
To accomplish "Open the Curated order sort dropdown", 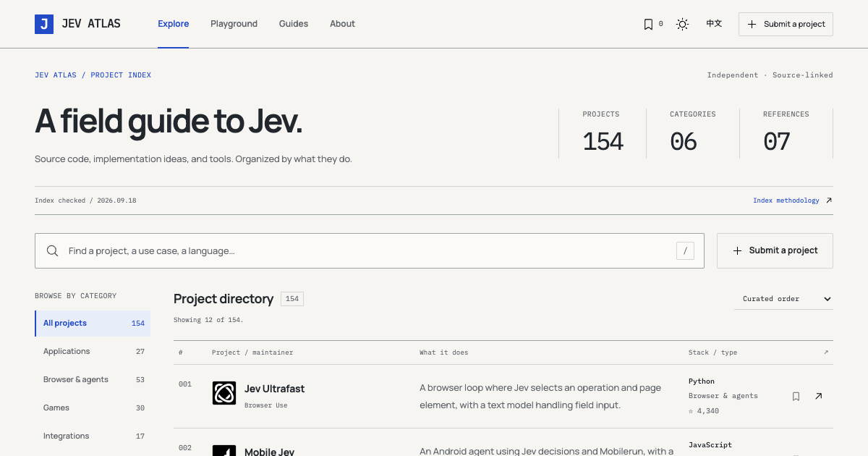I will (x=783, y=299).
